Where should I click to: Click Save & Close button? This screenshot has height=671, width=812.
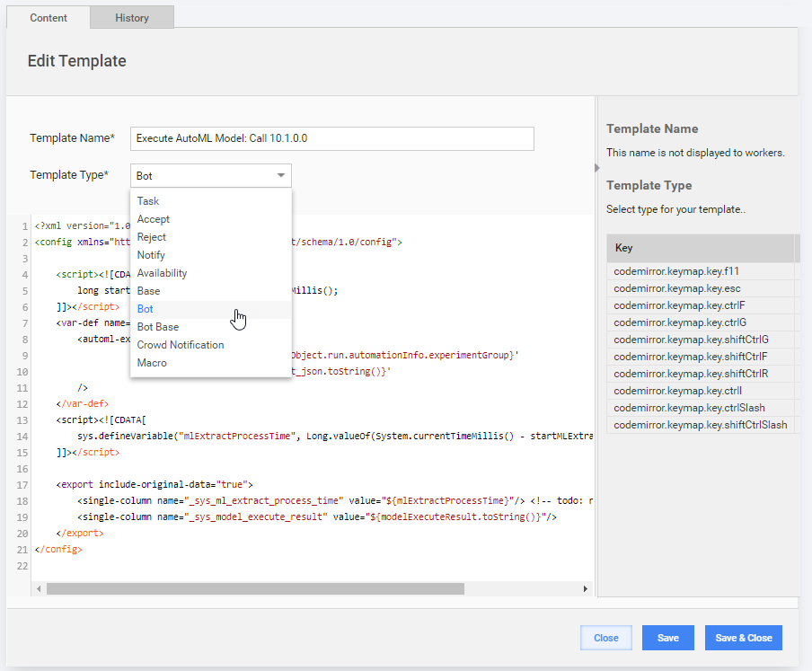pos(744,638)
